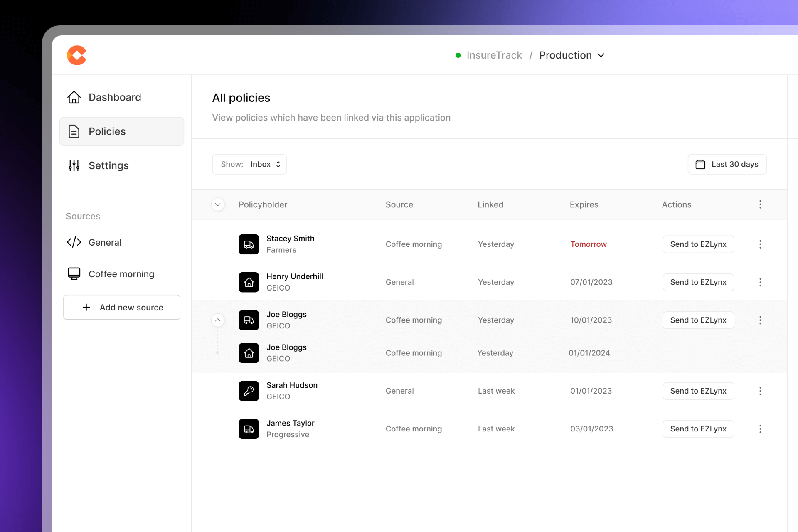Click the red Tomorrow expiry value
Viewport: 798px width, 532px height.
tap(588, 244)
